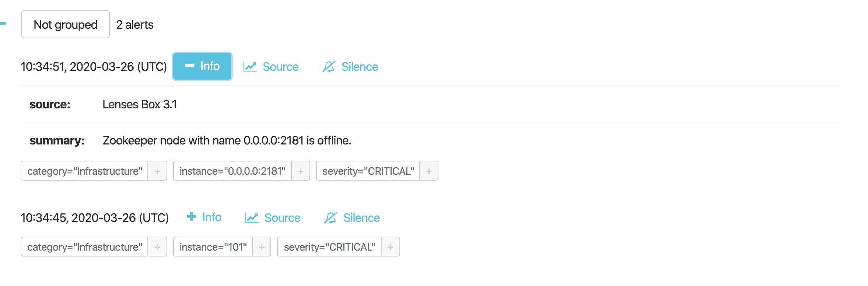868x286 pixels.
Task: Open Source link of the 10:34:45 alert
Action: pos(272,218)
